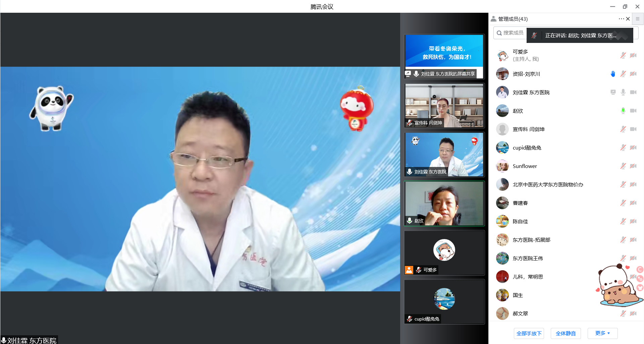Click the muted microphone icon in speaking banner
The height and width of the screenshot is (344, 644).
tap(534, 35)
